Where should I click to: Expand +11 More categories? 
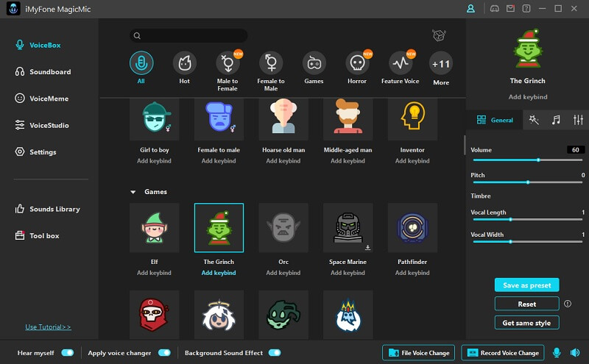pyautogui.click(x=441, y=63)
